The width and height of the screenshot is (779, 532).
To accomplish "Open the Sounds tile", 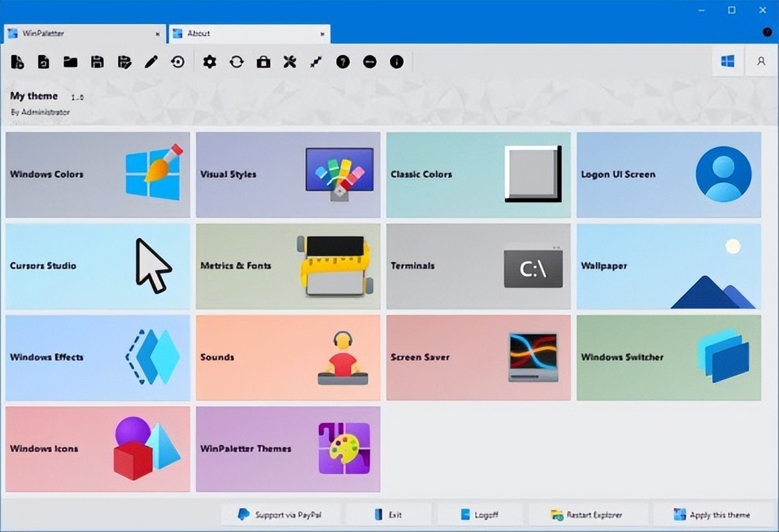I will pyautogui.click(x=288, y=357).
